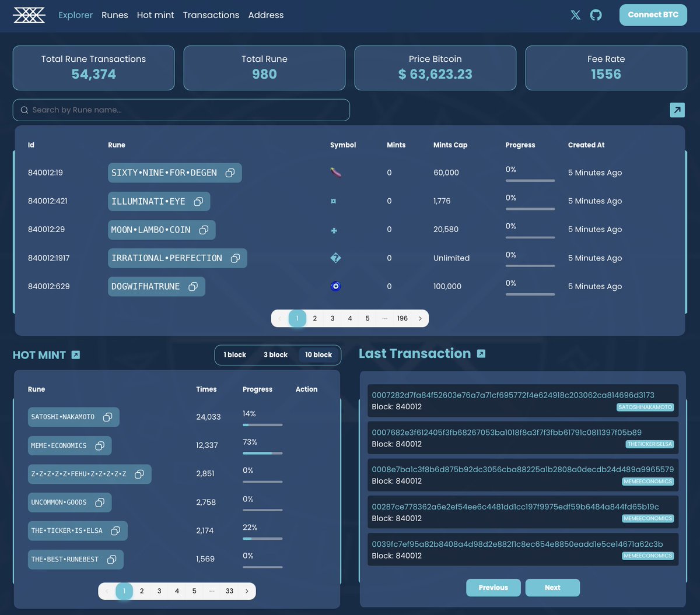Click the Price Bitcoin $ 63,623.23 value
Image resolution: width=700 pixels, height=615 pixels.
tap(435, 74)
